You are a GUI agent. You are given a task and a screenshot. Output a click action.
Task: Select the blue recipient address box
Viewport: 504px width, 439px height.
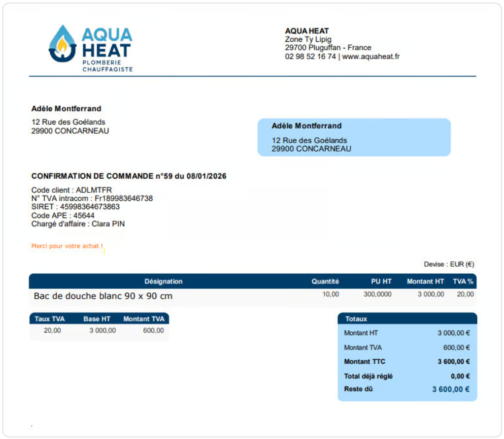[354, 137]
